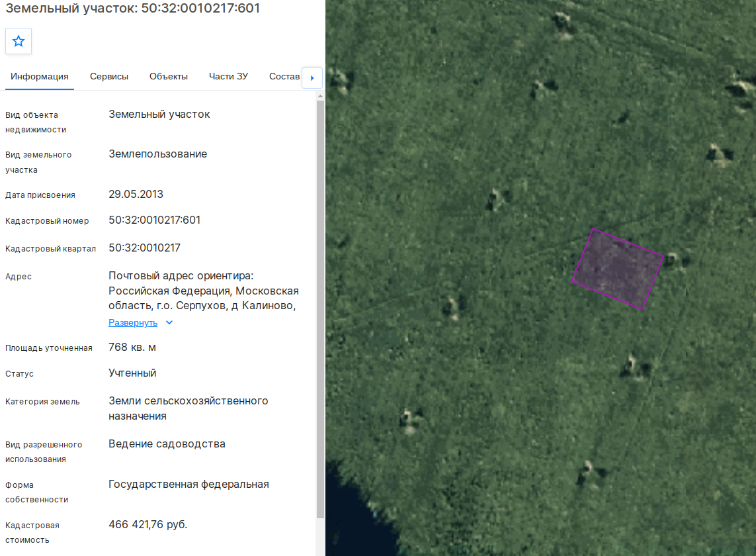Click the label Площадь уточненная
Image resolution: width=756 pixels, height=556 pixels.
click(49, 348)
